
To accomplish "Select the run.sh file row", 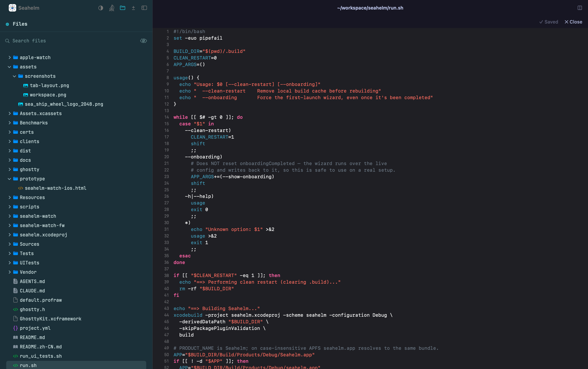I will [76, 365].
